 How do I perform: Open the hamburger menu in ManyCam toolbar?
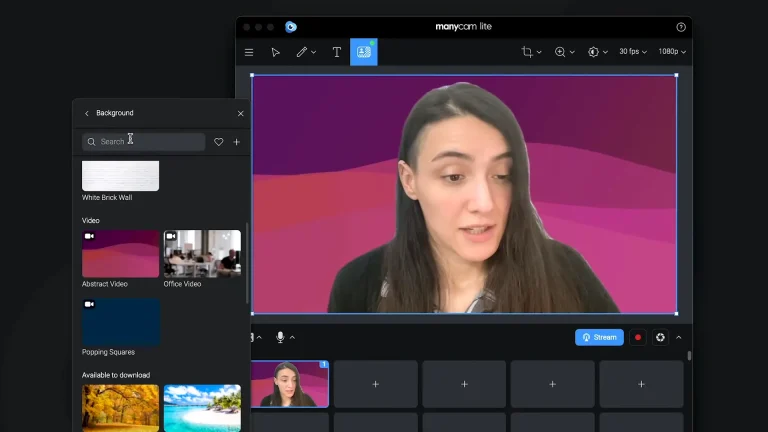coord(249,52)
